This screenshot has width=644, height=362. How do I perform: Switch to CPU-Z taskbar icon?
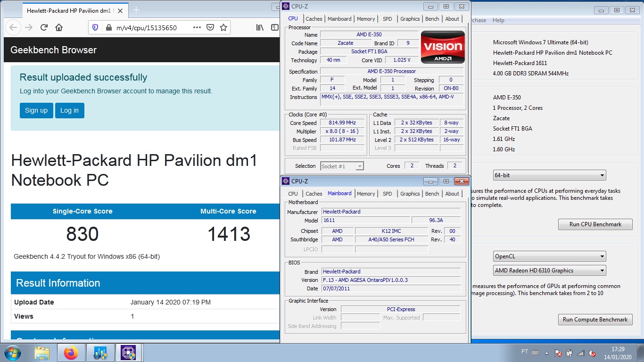(129, 353)
